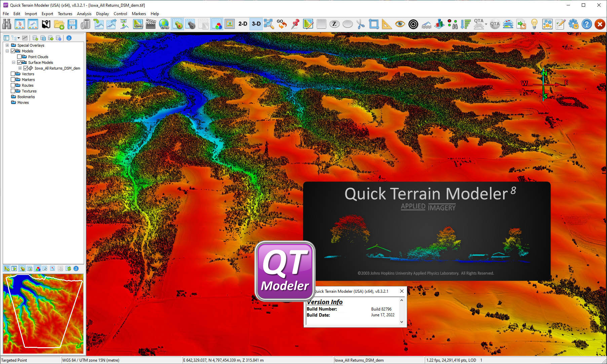Image resolution: width=607 pixels, height=364 pixels.
Task: Activate the target bullseye tool
Action: point(412,24)
